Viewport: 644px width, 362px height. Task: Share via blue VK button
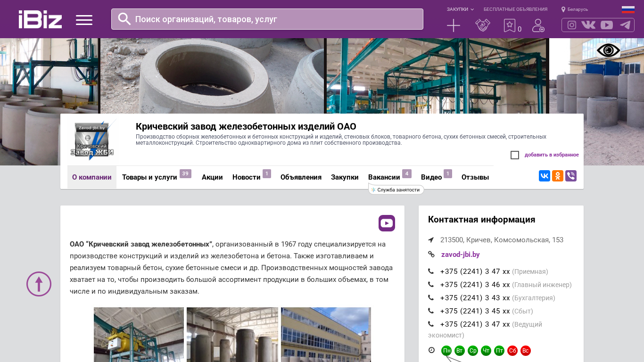coord(545,176)
